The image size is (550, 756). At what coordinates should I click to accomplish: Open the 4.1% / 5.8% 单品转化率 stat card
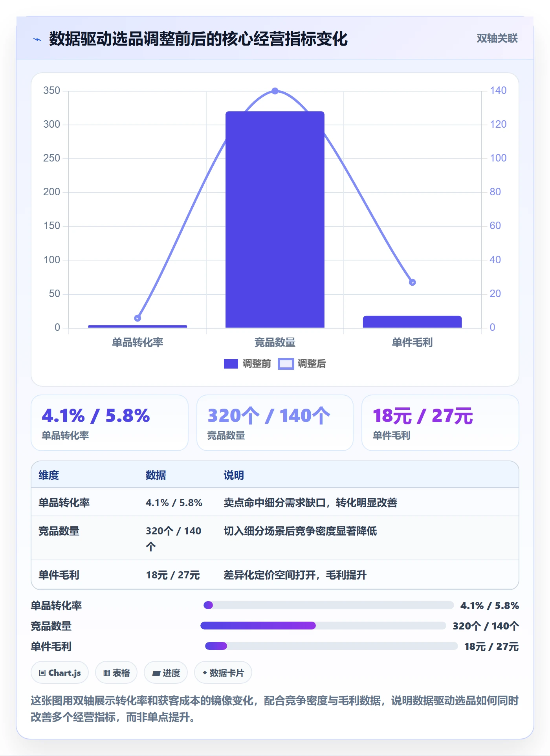click(110, 423)
